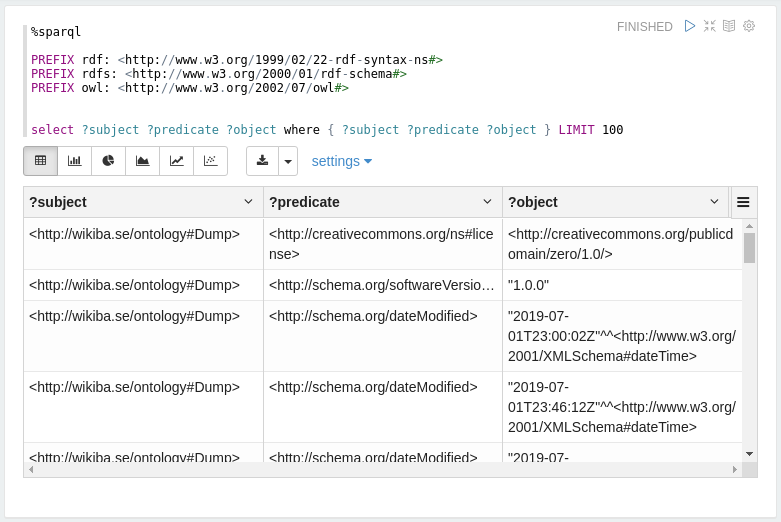The width and height of the screenshot is (781, 522).
Task: Select the pie chart visualization
Action: pyautogui.click(x=109, y=161)
